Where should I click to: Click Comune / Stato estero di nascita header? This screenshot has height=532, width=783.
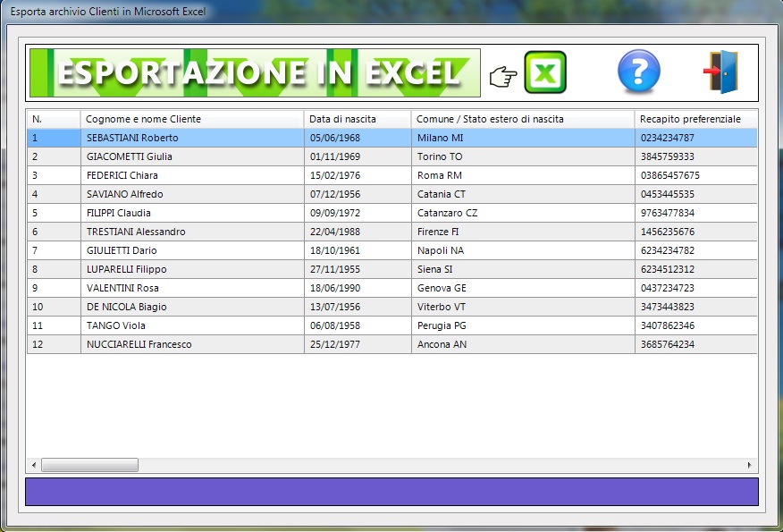523,119
